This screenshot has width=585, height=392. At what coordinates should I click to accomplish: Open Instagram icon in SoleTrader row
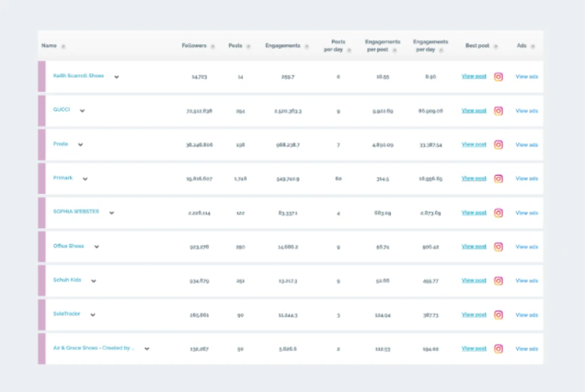click(499, 315)
